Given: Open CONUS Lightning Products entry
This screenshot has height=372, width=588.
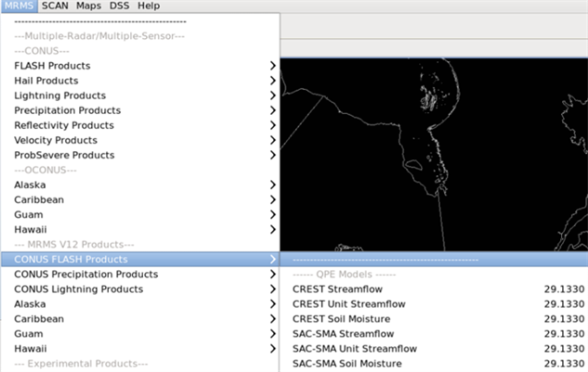Looking at the screenshot, I should (140, 289).
